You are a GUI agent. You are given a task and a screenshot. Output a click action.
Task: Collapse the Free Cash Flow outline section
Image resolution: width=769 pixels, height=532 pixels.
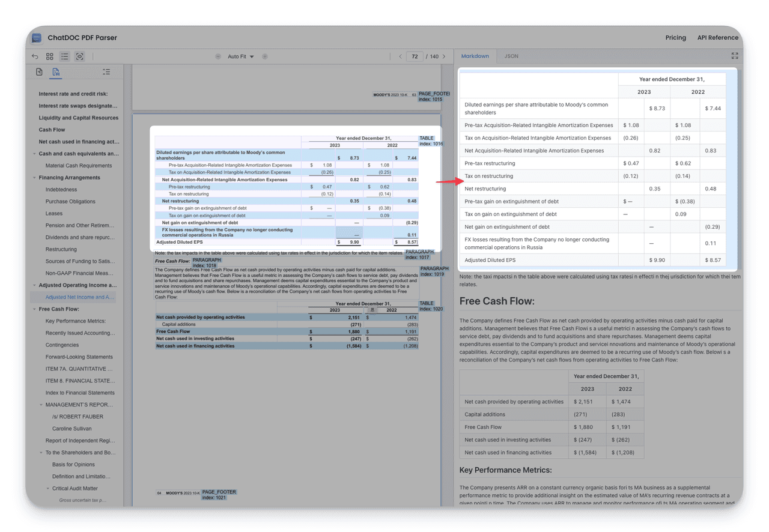(34, 309)
